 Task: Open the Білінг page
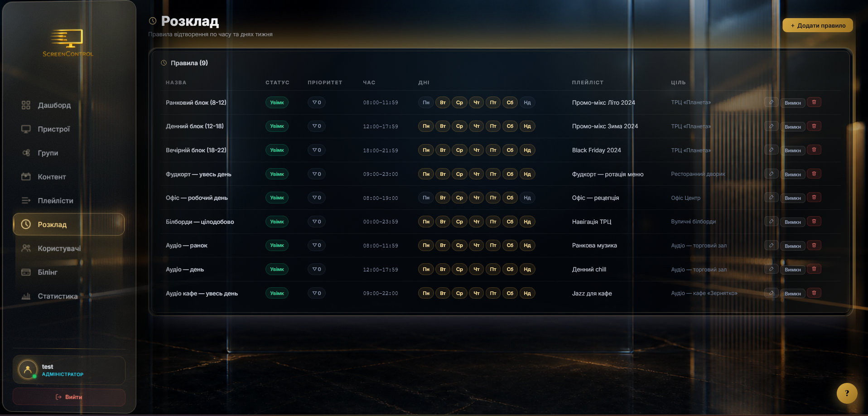click(x=68, y=272)
